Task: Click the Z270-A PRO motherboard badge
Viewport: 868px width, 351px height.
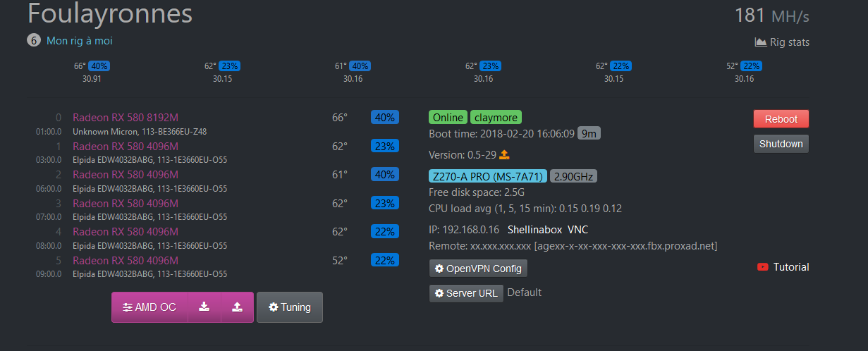Action: coord(487,176)
